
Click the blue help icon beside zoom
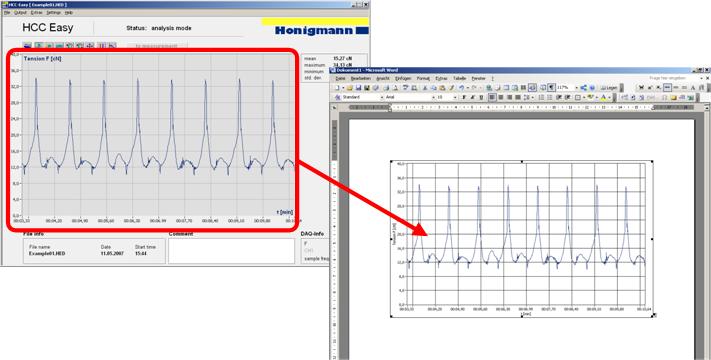click(x=592, y=88)
